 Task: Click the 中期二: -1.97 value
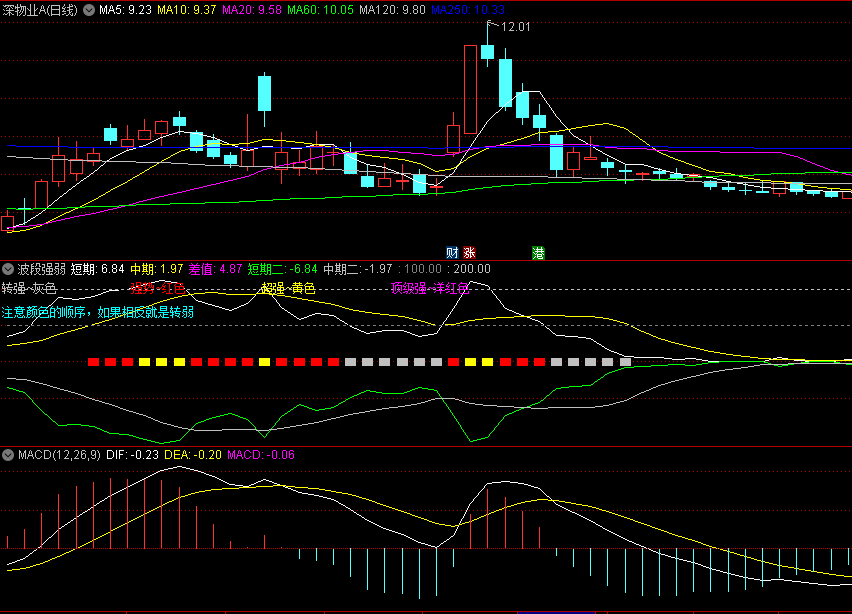358,269
